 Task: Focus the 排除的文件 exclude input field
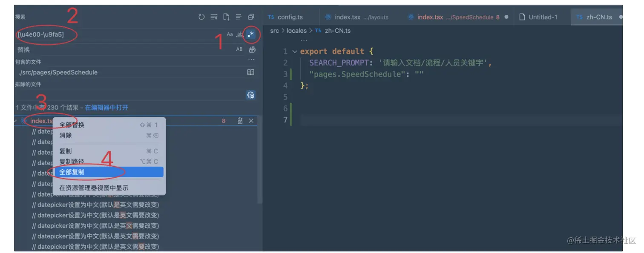tap(130, 95)
